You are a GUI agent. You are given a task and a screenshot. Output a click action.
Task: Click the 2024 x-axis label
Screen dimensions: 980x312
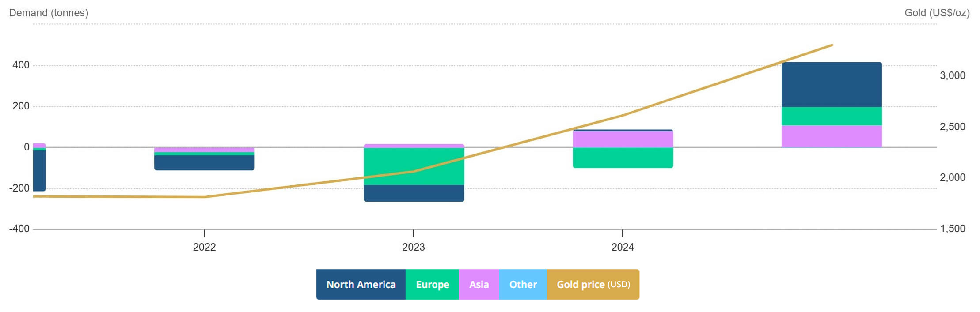click(x=622, y=247)
